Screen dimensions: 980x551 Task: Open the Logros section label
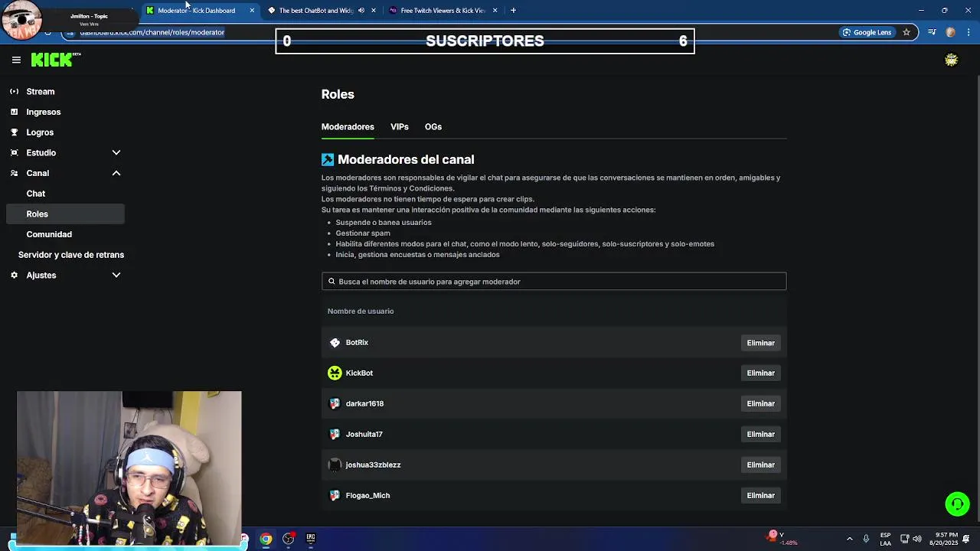point(40,132)
